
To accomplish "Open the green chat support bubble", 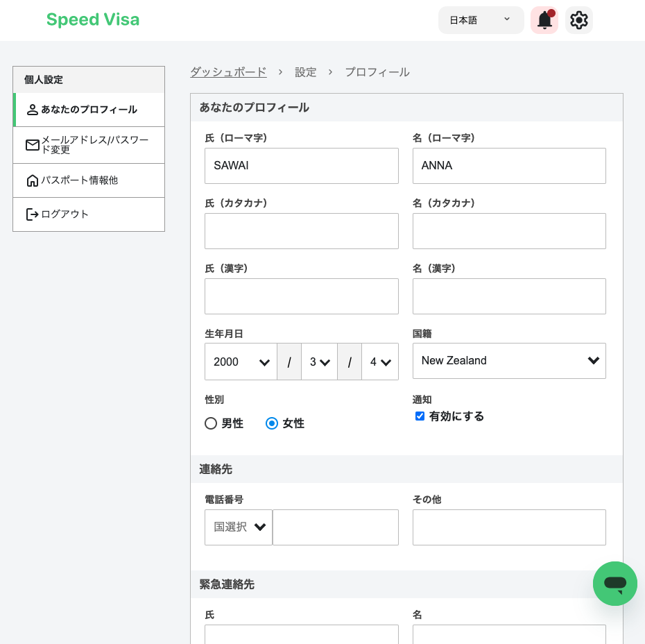I will pos(615,583).
